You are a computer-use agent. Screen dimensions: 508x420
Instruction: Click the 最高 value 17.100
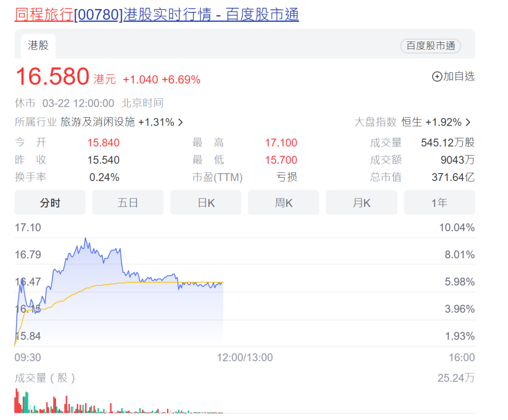click(281, 143)
